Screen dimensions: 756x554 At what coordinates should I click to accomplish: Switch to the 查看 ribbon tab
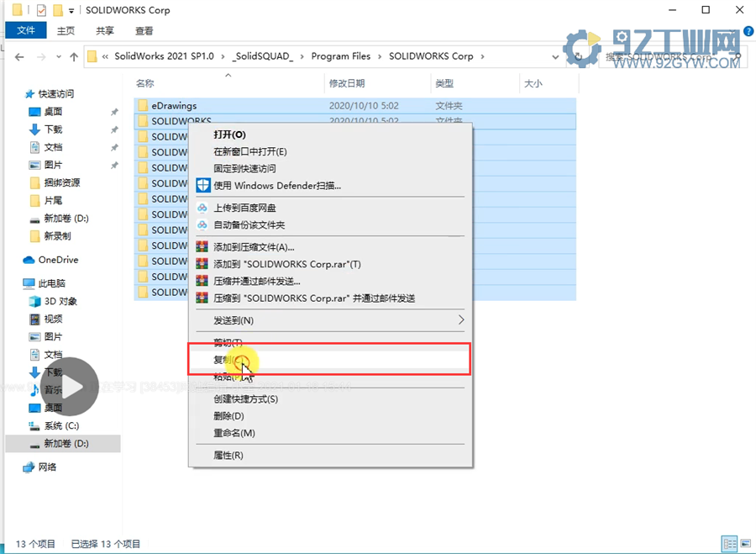coord(144,31)
